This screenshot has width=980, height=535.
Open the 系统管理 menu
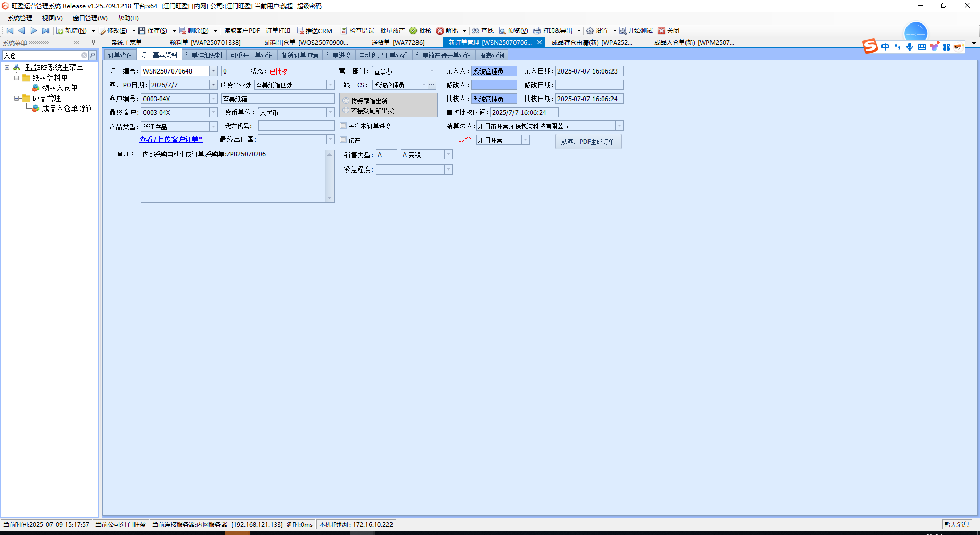click(20, 18)
